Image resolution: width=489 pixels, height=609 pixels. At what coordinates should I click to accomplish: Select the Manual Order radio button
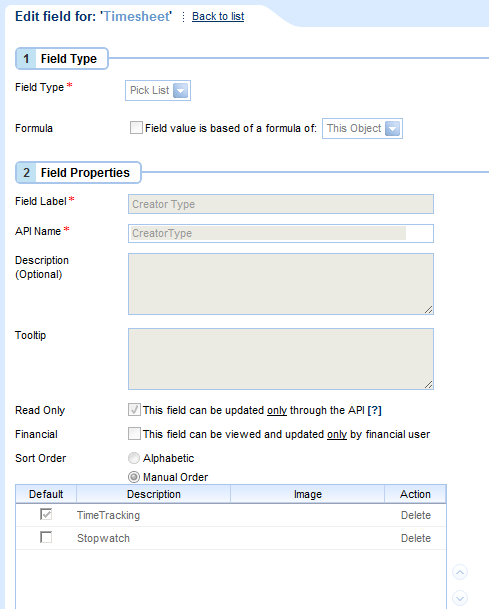click(x=134, y=477)
